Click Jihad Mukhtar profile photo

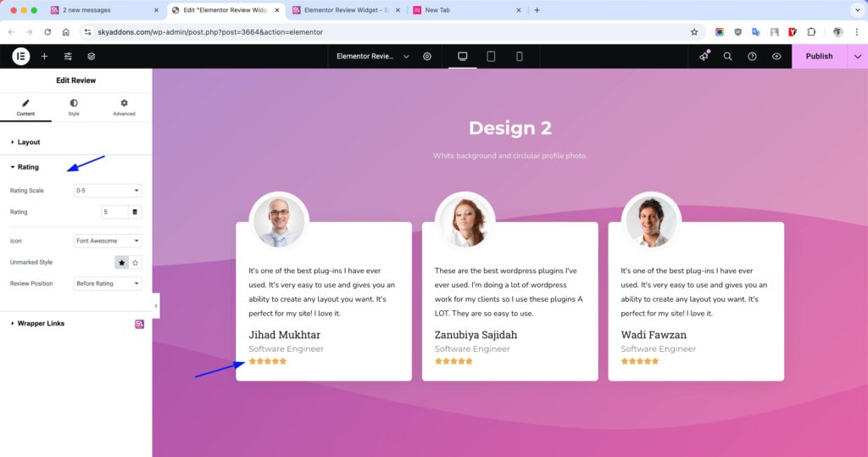pos(279,221)
